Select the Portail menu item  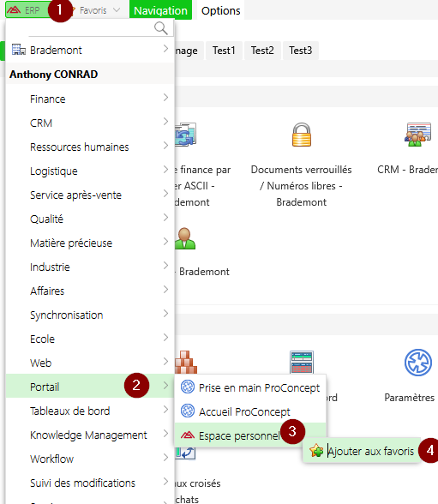pyautogui.click(x=90, y=387)
